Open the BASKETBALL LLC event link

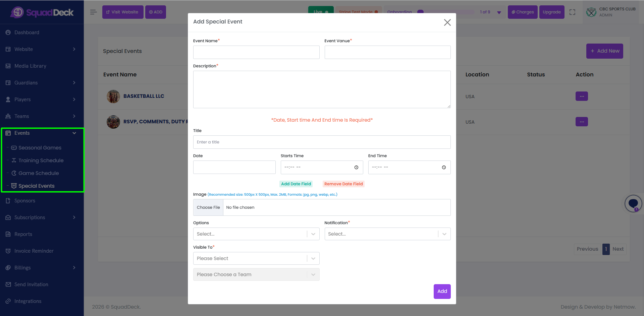pyautogui.click(x=144, y=96)
